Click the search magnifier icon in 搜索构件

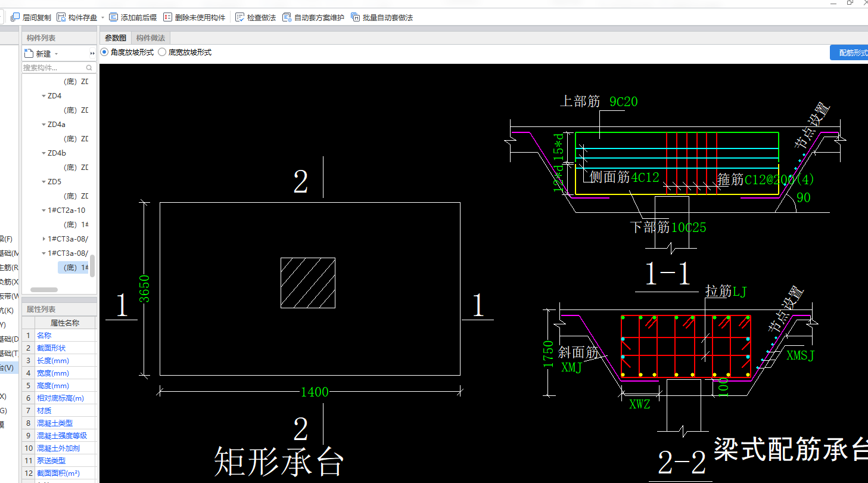tap(90, 68)
